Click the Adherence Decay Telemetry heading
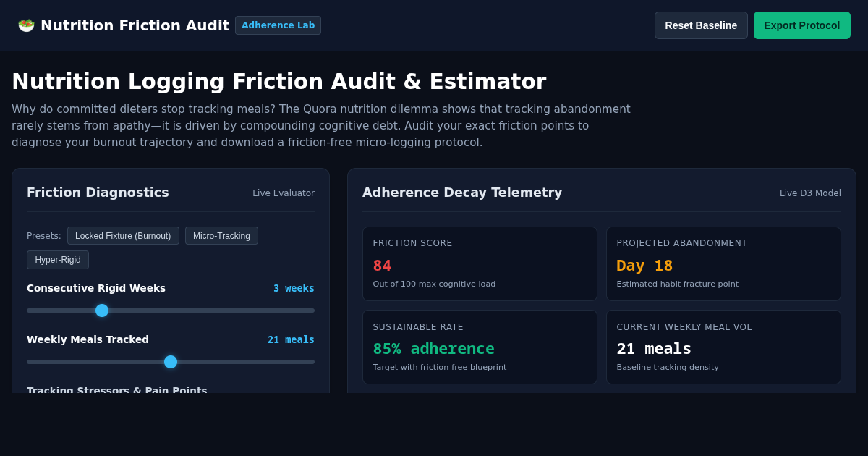868x456 pixels. pyautogui.click(x=462, y=193)
